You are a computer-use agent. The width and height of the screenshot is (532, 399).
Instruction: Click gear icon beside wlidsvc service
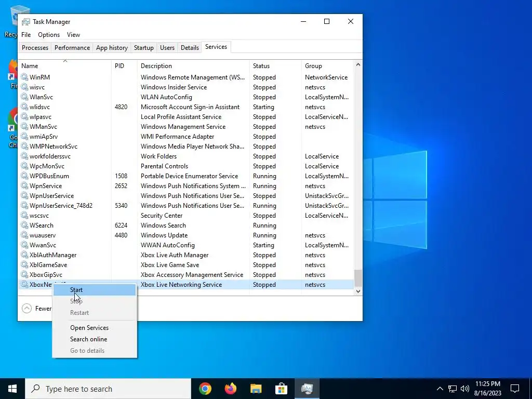pos(24,107)
